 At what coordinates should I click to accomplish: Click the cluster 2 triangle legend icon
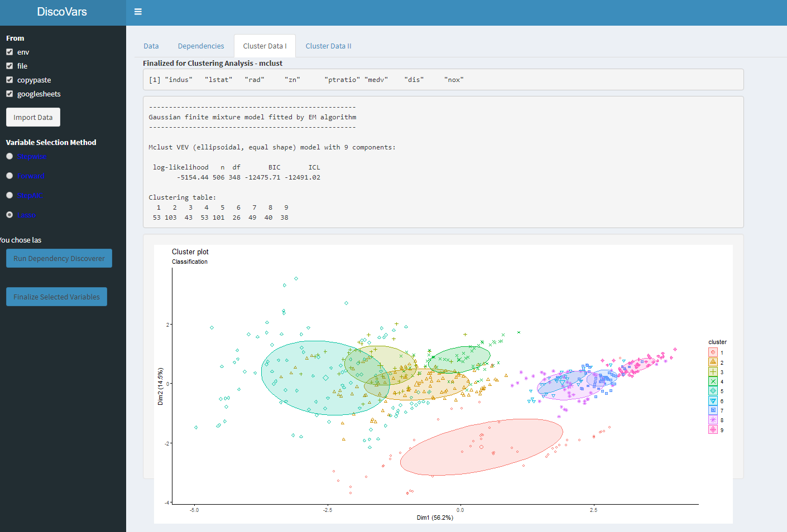pos(713,362)
